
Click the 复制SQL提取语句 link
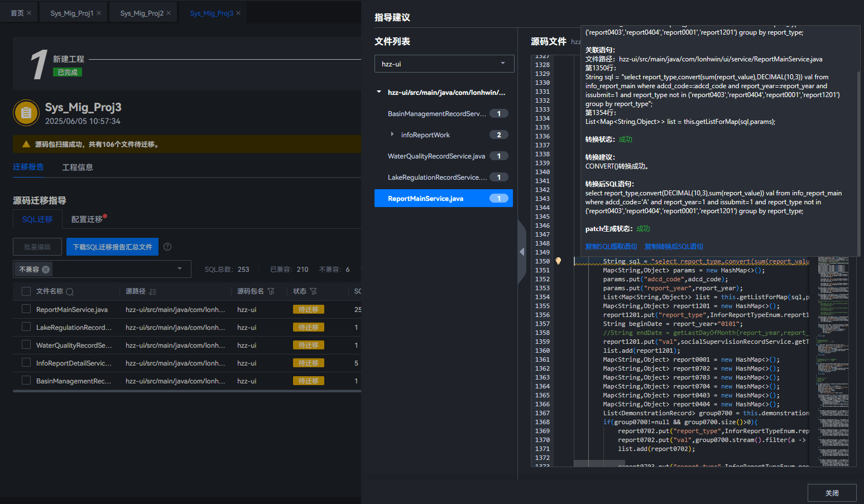coord(611,246)
